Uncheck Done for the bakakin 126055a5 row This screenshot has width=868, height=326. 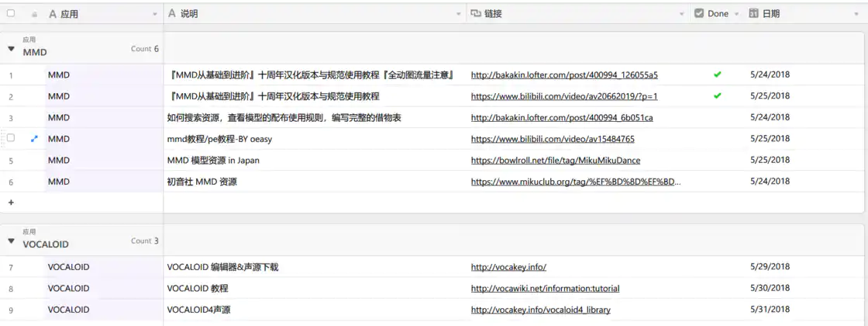(x=718, y=75)
